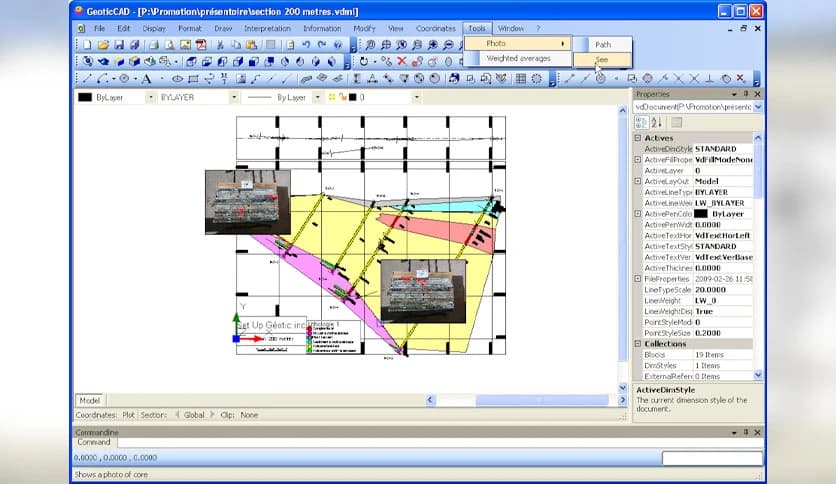Open the Draw menu

pyautogui.click(x=223, y=28)
